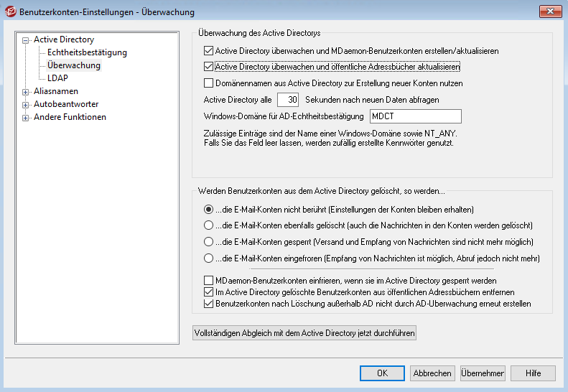Expand the Andere Funktionen tree node
Viewport: 568px width, 392px height.
[26, 118]
